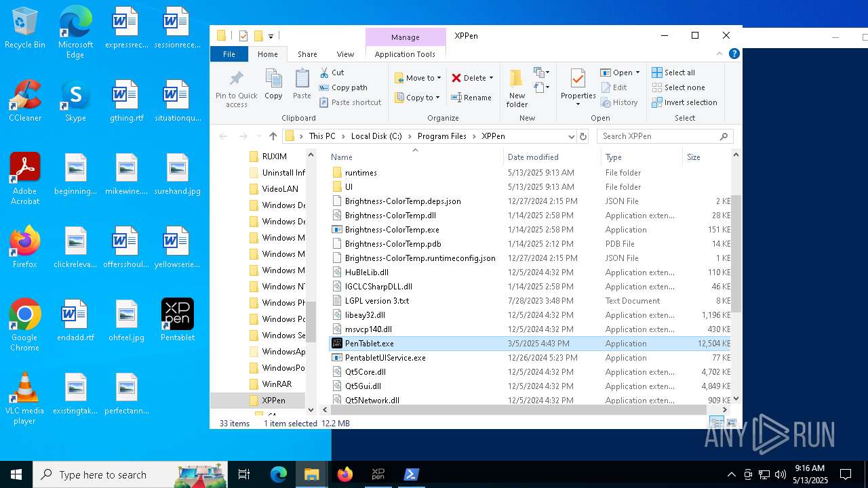Select the VLC media player desktop icon
868x488 pixels.
(x=25, y=399)
